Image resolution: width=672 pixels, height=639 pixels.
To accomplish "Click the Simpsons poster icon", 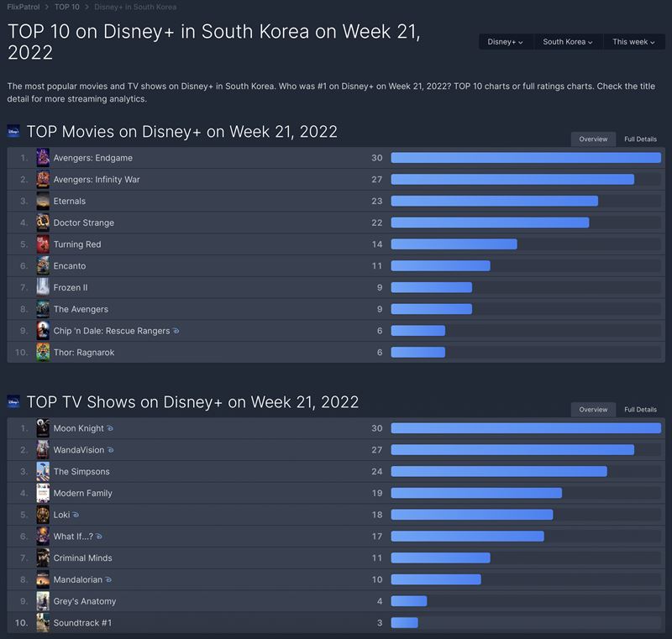I will click(x=43, y=472).
